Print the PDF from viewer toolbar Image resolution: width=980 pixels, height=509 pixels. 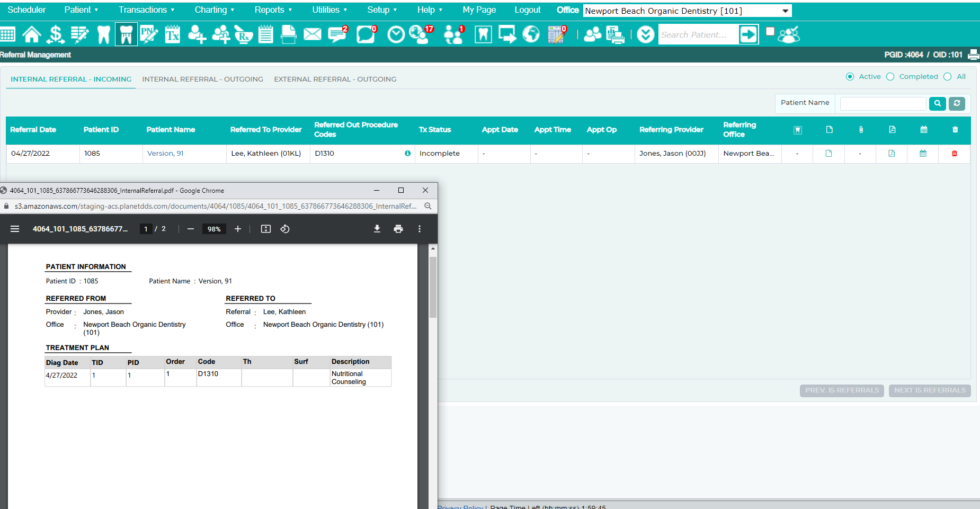[398, 229]
